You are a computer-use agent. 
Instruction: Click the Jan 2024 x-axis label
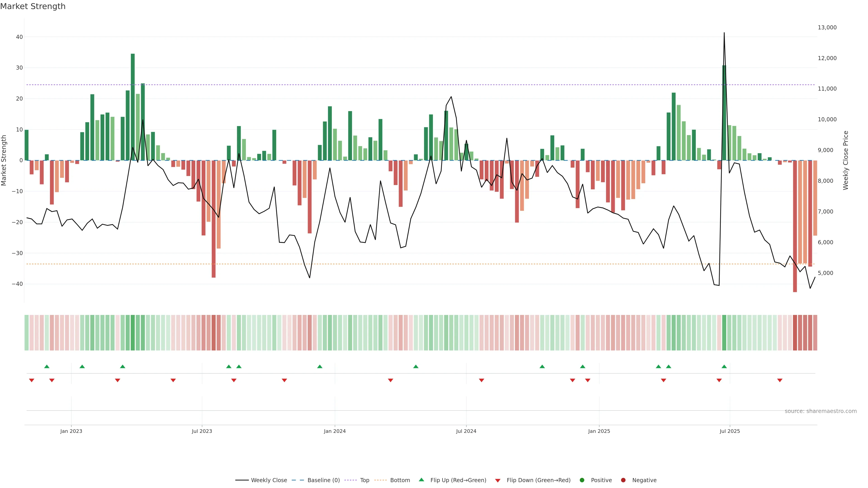point(335,431)
